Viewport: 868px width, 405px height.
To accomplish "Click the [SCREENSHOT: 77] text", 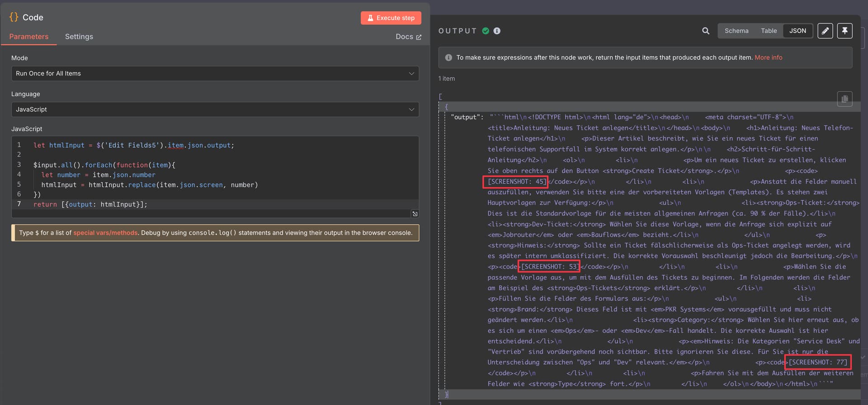I will [x=818, y=362].
